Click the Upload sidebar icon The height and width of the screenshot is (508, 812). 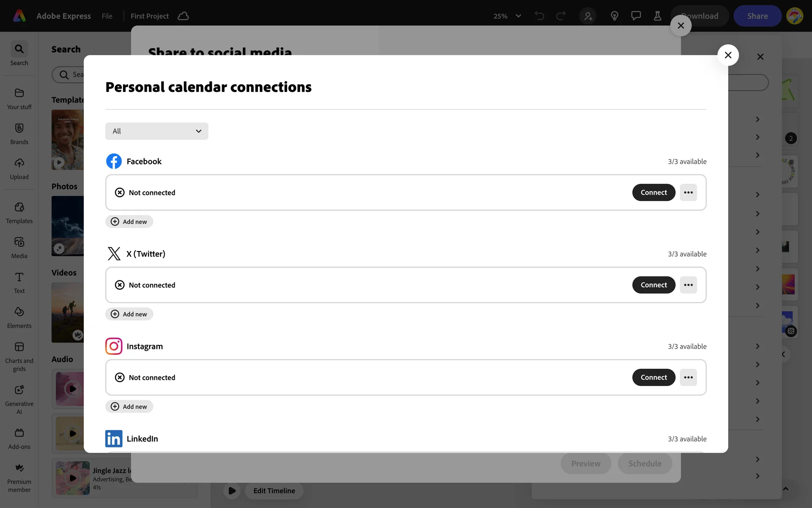coord(19,169)
